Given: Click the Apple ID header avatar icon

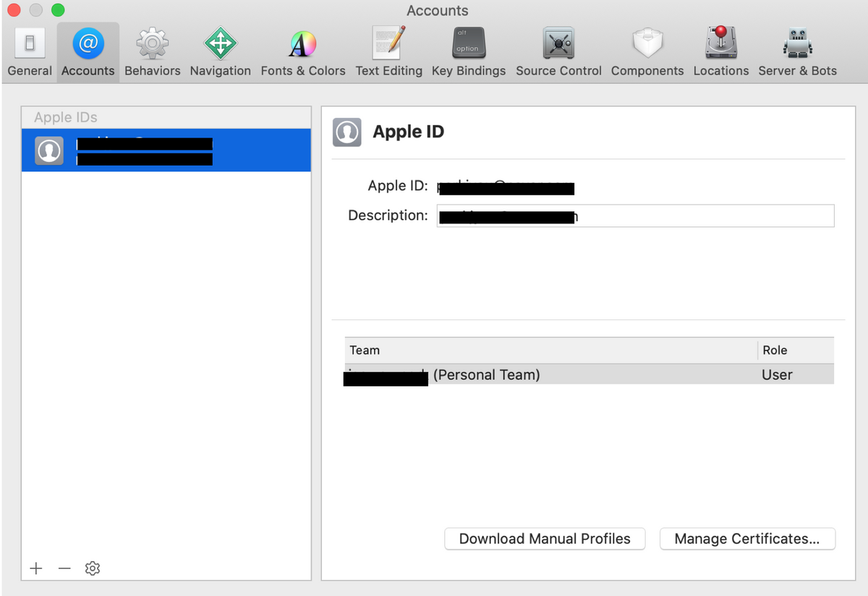Looking at the screenshot, I should (346, 132).
